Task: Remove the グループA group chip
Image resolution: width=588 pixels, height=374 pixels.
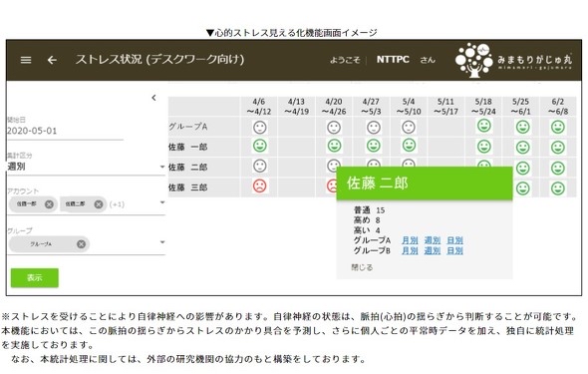Action: click(x=81, y=244)
